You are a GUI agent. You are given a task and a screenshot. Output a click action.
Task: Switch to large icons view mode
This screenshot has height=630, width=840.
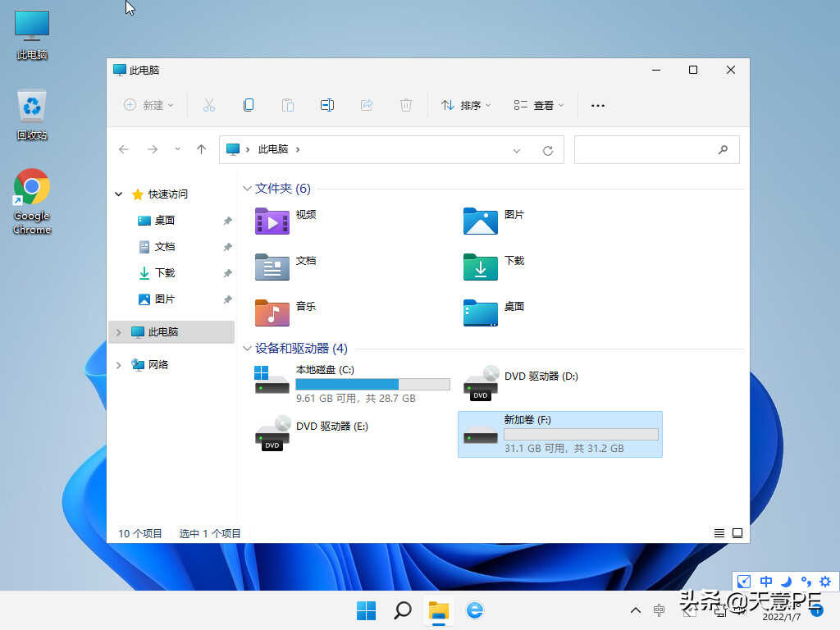(737, 533)
